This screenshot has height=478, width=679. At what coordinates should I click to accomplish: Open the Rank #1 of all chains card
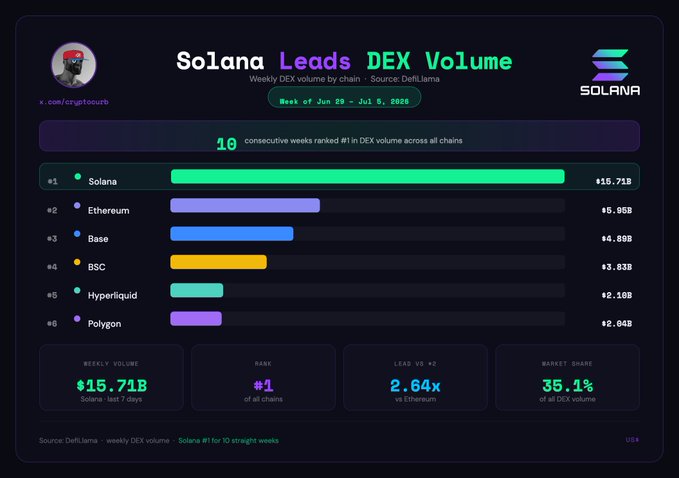tap(263, 378)
